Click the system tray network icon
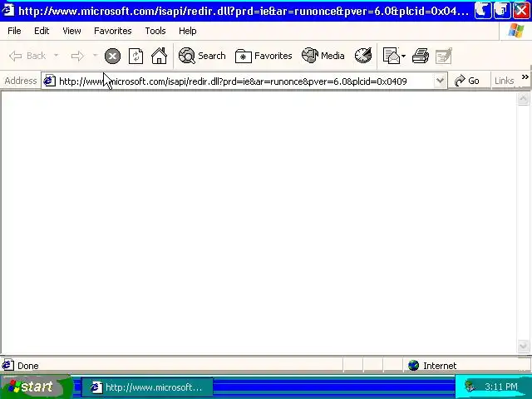The height and width of the screenshot is (399, 532). coord(470,387)
